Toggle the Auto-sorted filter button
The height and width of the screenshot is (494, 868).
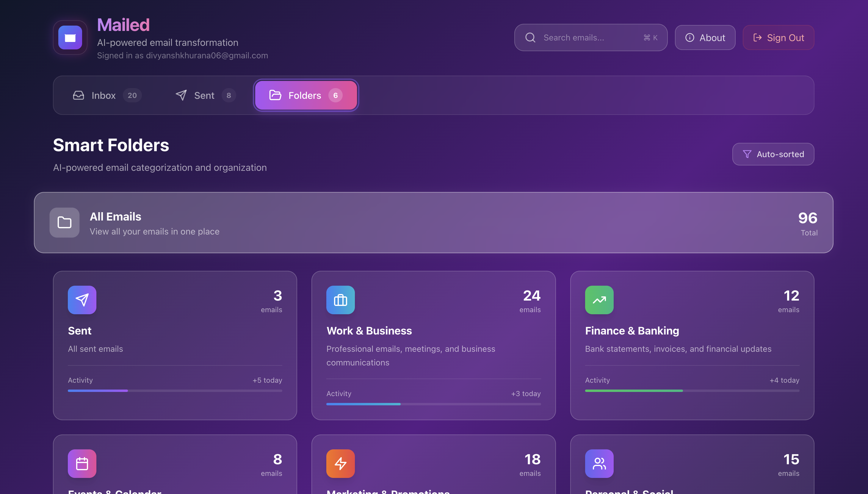click(x=773, y=154)
